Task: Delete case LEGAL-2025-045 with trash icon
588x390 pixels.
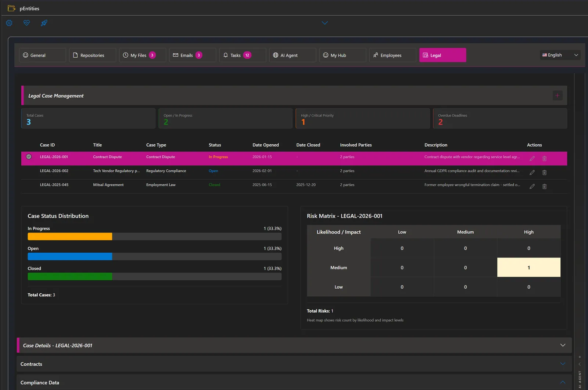Action: [x=544, y=187]
